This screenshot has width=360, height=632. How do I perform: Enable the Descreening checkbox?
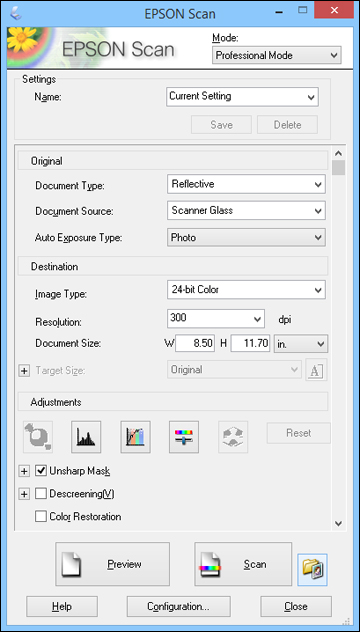pos(40,493)
